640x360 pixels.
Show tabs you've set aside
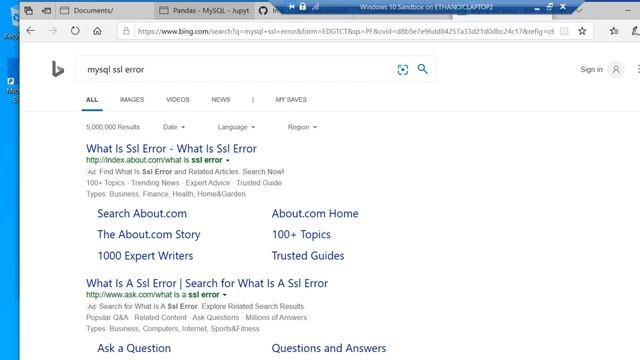[28, 11]
